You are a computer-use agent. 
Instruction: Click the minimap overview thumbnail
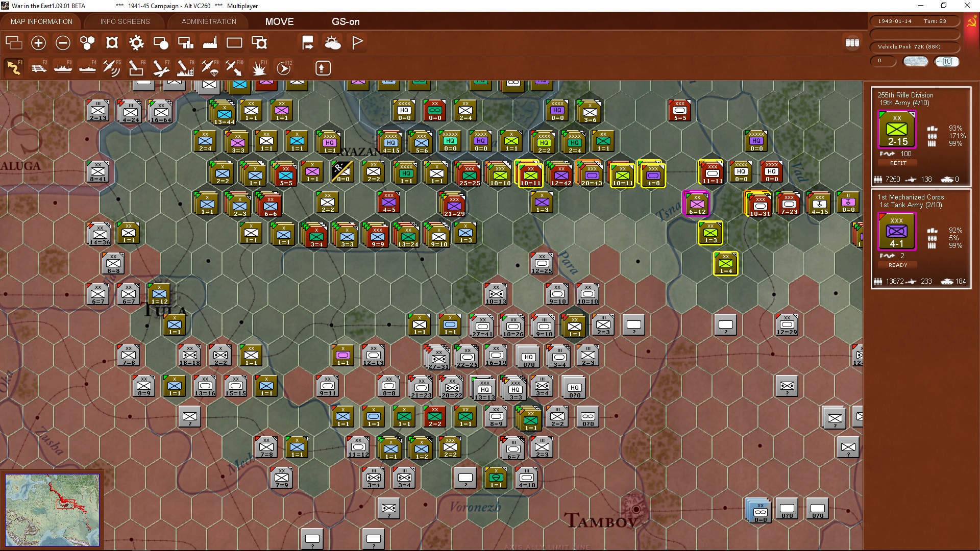(x=53, y=510)
